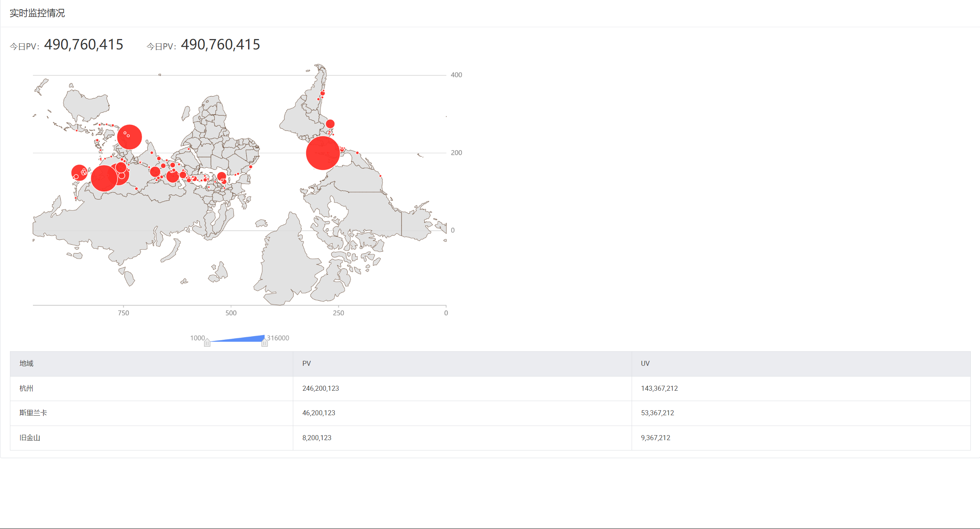The image size is (980, 529).
Task: Click the 750 label on bottom axis
Action: coord(123,313)
